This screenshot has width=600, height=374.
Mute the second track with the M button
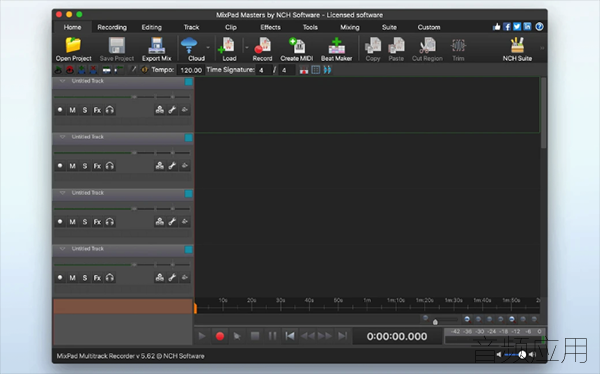pos(72,166)
